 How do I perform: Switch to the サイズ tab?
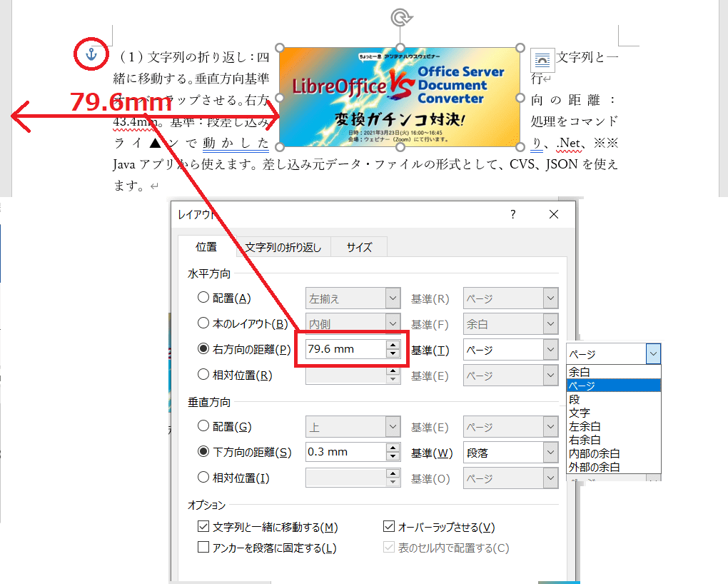pos(359,248)
